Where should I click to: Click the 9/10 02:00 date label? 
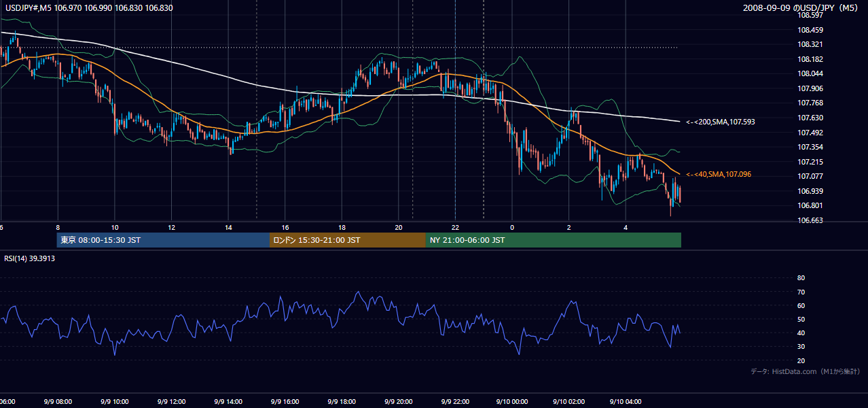click(568, 401)
